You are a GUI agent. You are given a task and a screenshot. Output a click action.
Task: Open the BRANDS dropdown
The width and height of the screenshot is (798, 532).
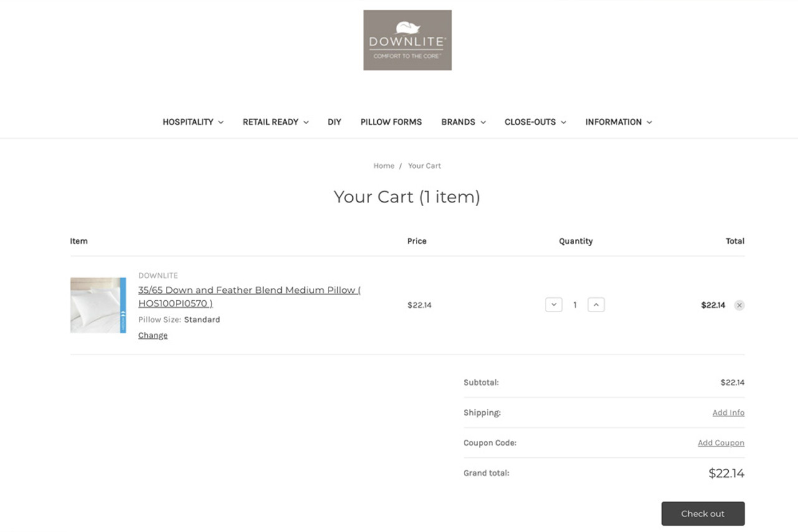click(463, 122)
